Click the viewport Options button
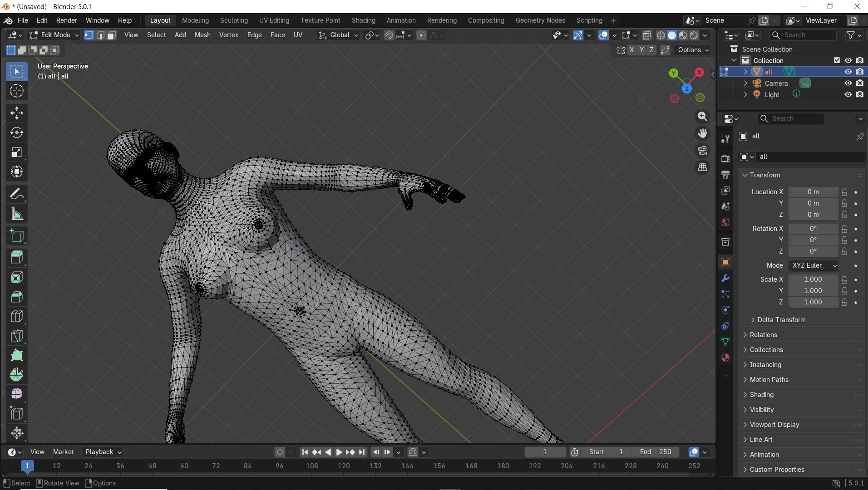 pyautogui.click(x=693, y=50)
